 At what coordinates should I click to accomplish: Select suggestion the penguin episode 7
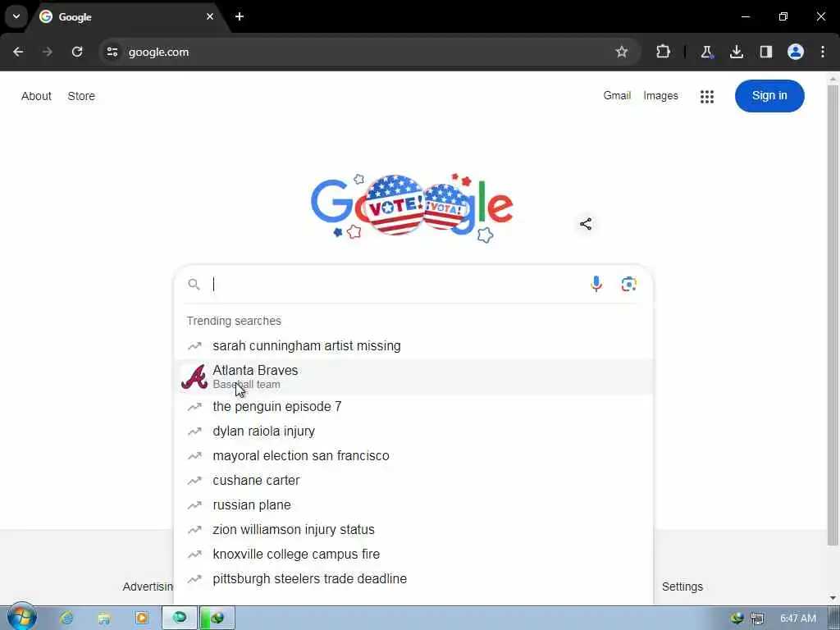pyautogui.click(x=413, y=407)
